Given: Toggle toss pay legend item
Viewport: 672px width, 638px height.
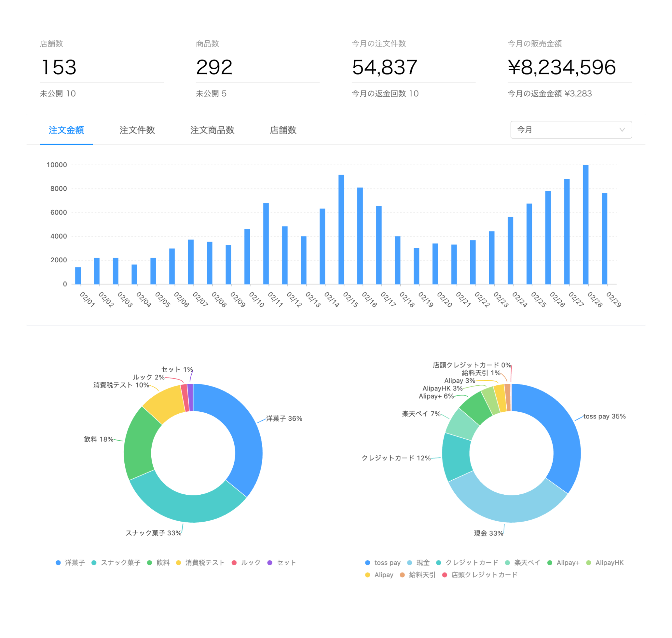Looking at the screenshot, I should [x=383, y=563].
